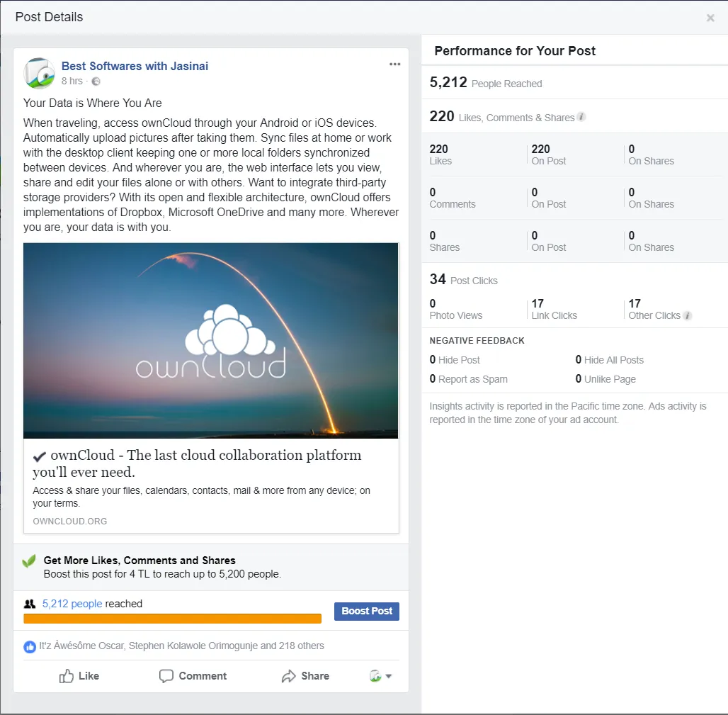This screenshot has height=715, width=728.
Task: Click the orange reach progress bar
Action: pos(172,619)
